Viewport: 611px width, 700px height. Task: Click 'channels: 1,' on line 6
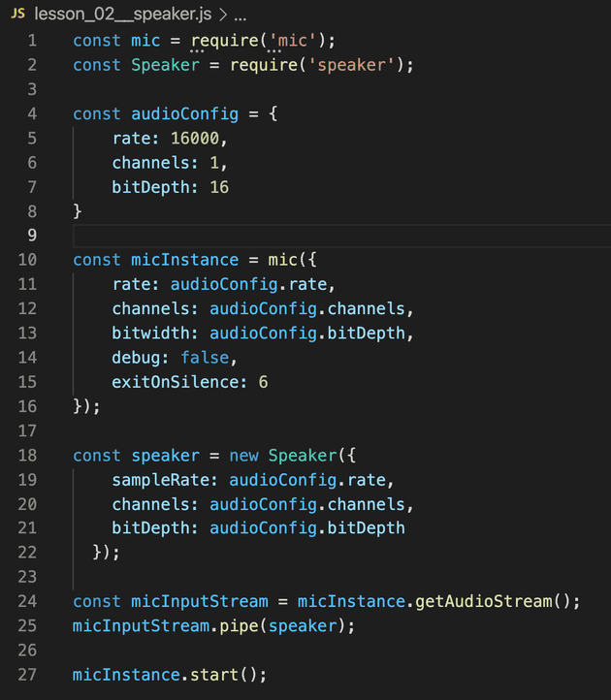tap(170, 163)
